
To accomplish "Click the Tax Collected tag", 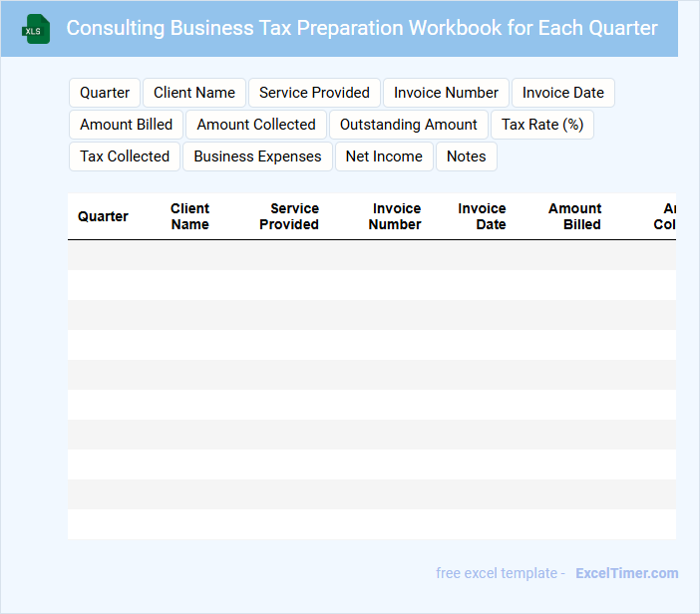I will pyautogui.click(x=125, y=156).
